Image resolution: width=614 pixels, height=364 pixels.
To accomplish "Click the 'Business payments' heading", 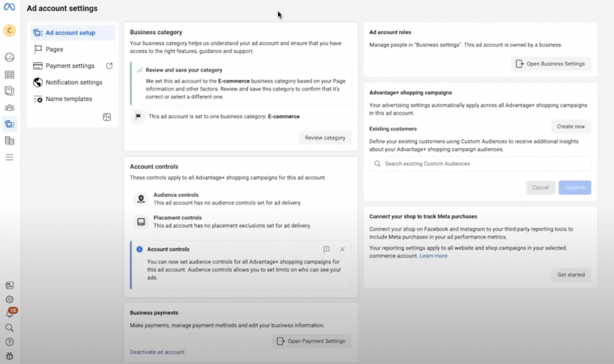I will 154,313.
